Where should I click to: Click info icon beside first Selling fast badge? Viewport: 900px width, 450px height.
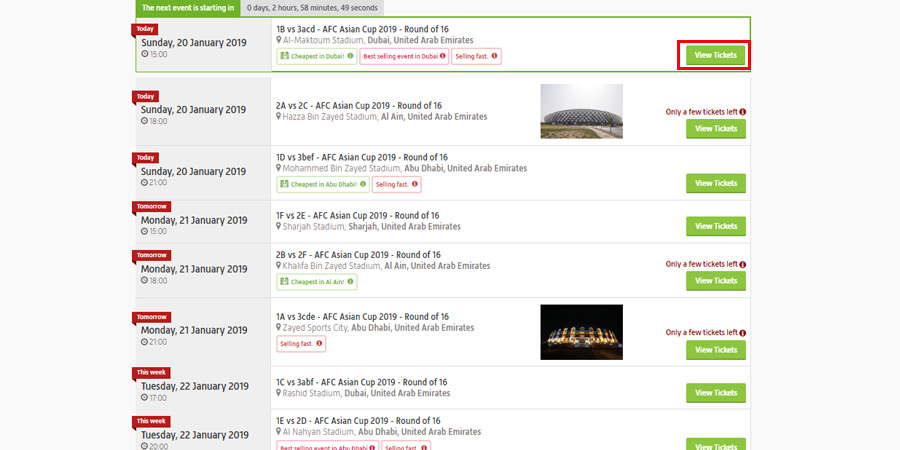[494, 56]
